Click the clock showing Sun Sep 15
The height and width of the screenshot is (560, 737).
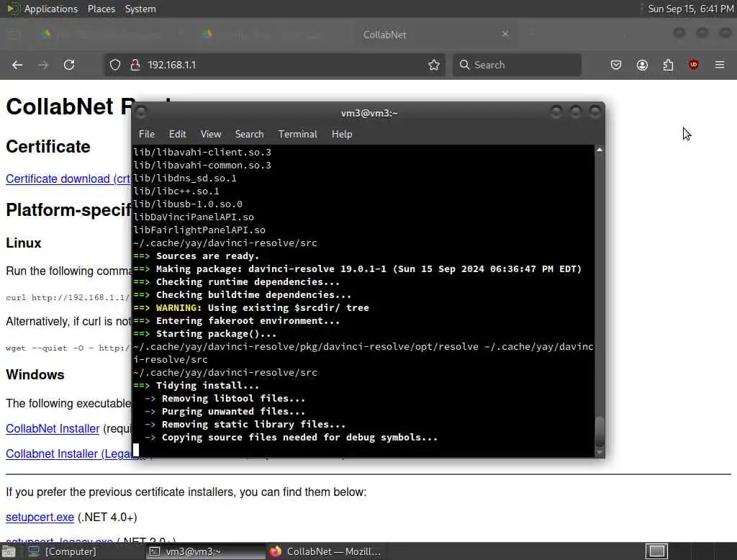(690, 9)
